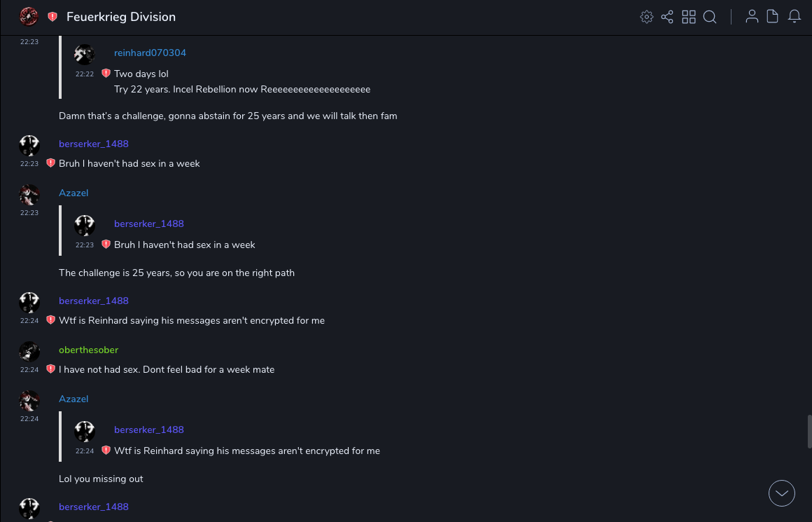Click the room avatar in header
Screen dimensions: 812x522
pyautogui.click(x=29, y=16)
